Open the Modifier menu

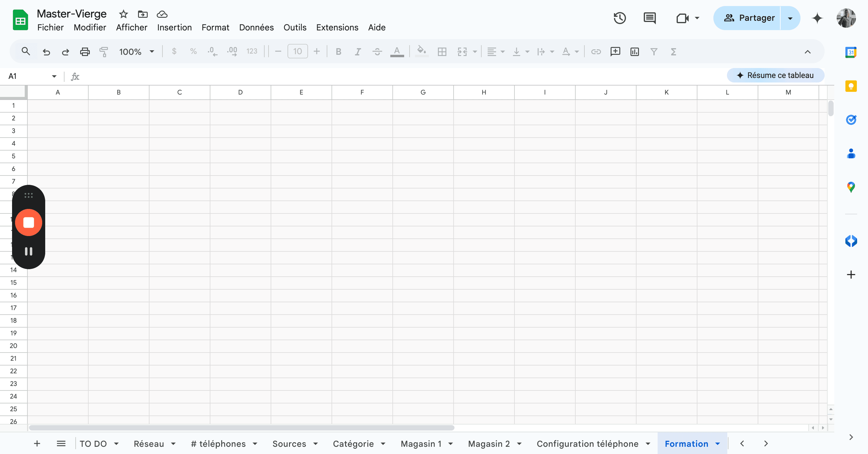[90, 27]
